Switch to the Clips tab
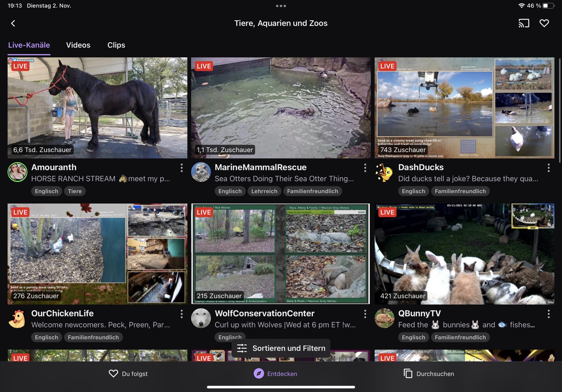The height and width of the screenshot is (392, 562). pos(116,45)
